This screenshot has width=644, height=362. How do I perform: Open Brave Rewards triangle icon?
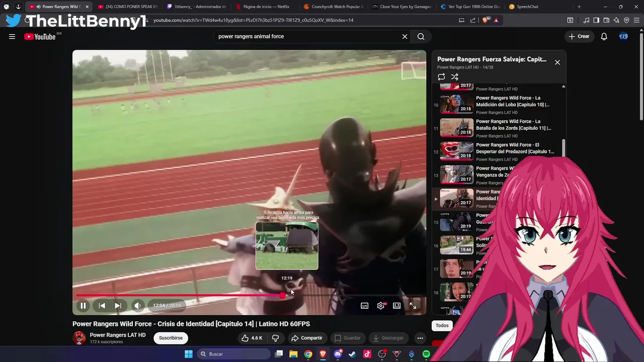point(496,20)
